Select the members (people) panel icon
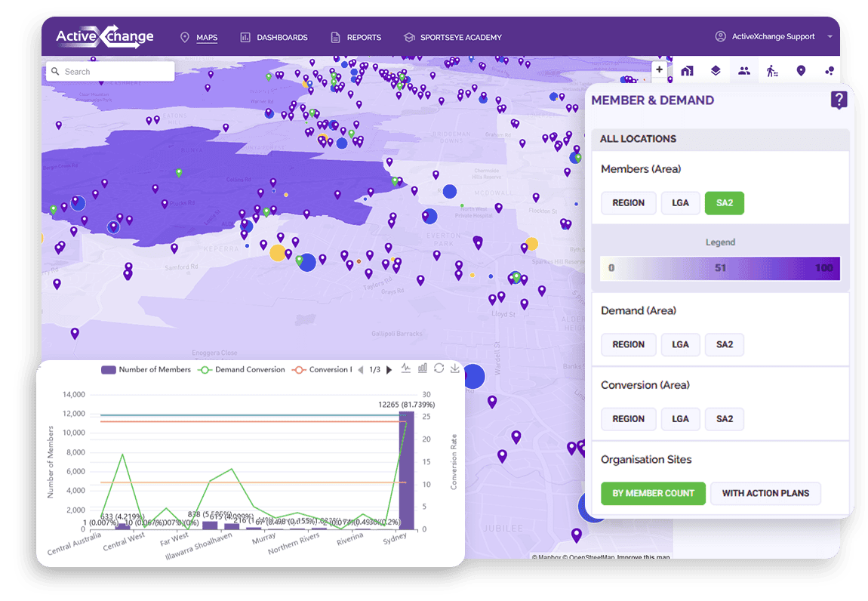Image resolution: width=868 pixels, height=601 pixels. point(744,71)
